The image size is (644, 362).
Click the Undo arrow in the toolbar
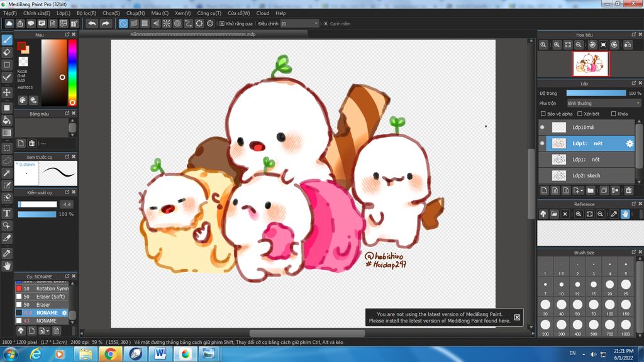coord(92,23)
